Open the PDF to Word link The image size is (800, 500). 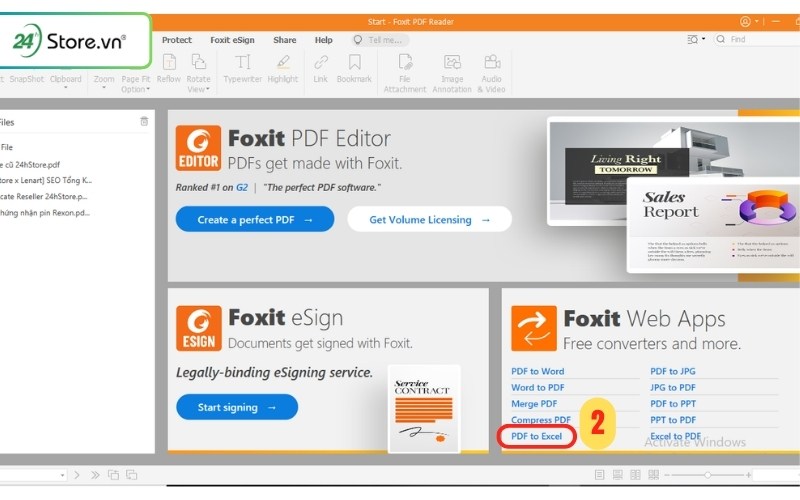pos(537,371)
